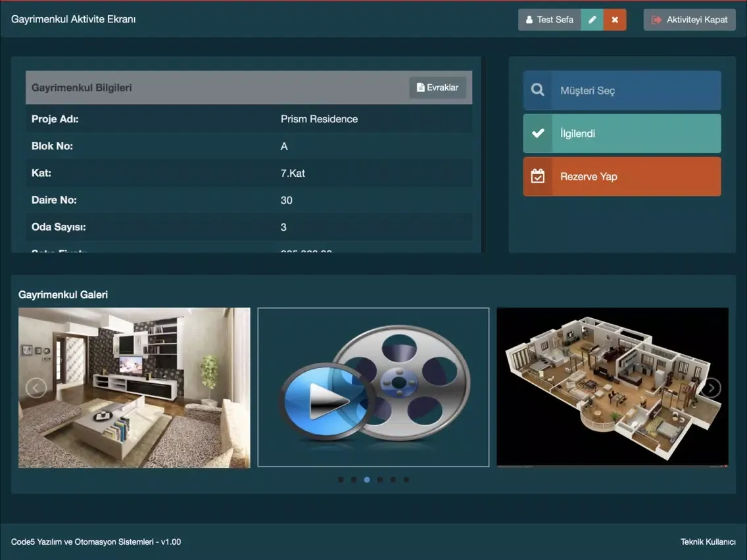Show the previous gallery slide arrow

tap(36, 388)
